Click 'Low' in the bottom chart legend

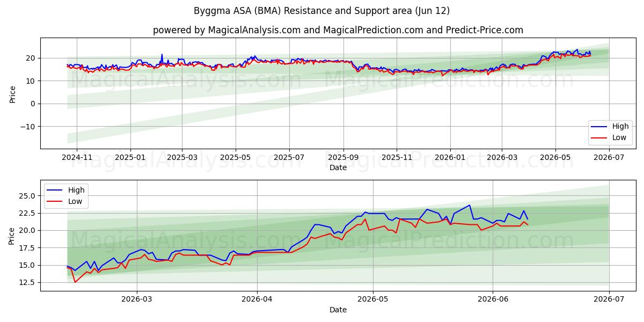(x=75, y=201)
